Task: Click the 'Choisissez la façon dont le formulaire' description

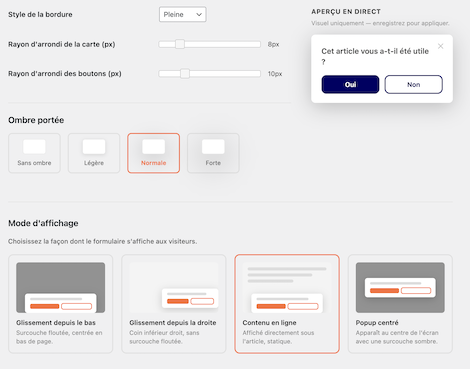Action: [x=103, y=241]
